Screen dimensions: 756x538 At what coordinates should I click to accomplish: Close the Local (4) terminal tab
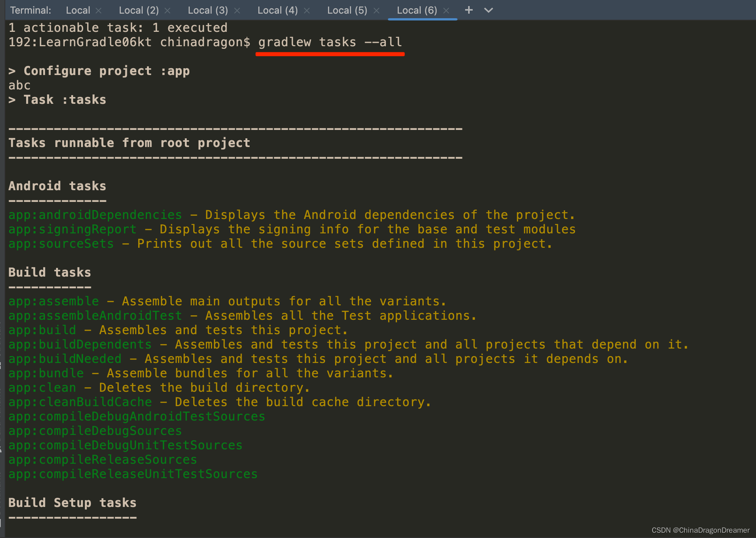coord(307,11)
